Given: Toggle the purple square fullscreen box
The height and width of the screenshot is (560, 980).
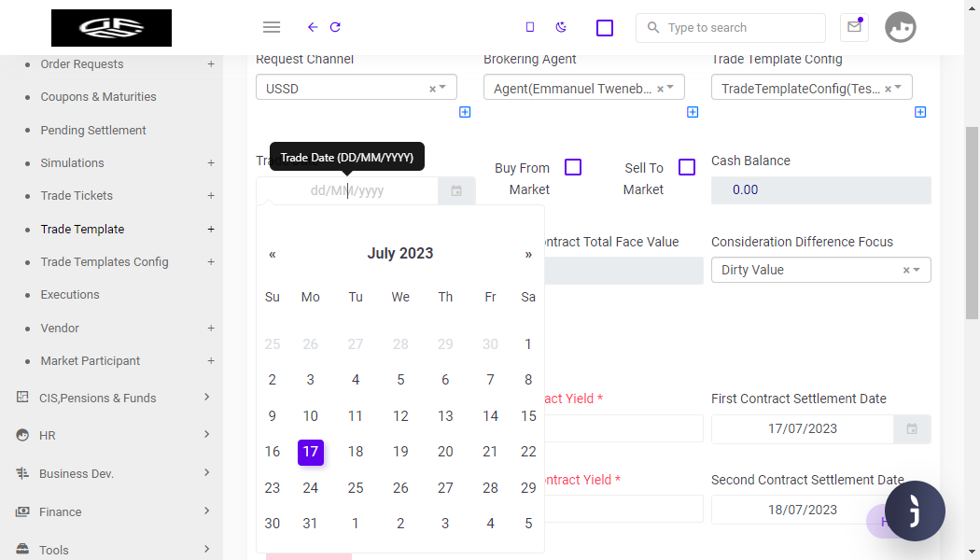Looking at the screenshot, I should (605, 28).
